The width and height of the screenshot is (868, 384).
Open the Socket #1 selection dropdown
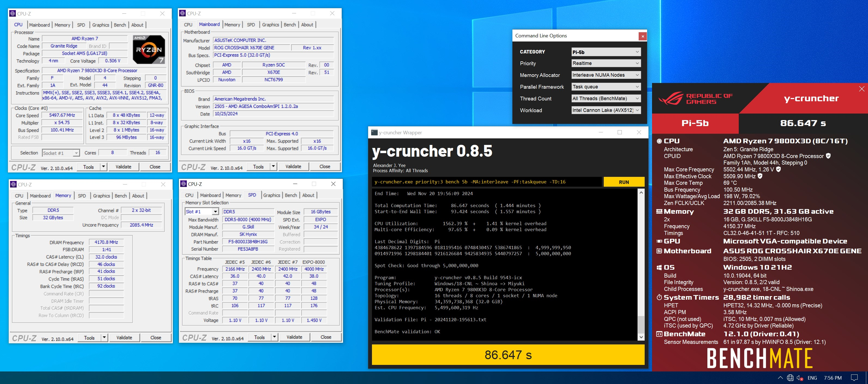click(x=61, y=153)
